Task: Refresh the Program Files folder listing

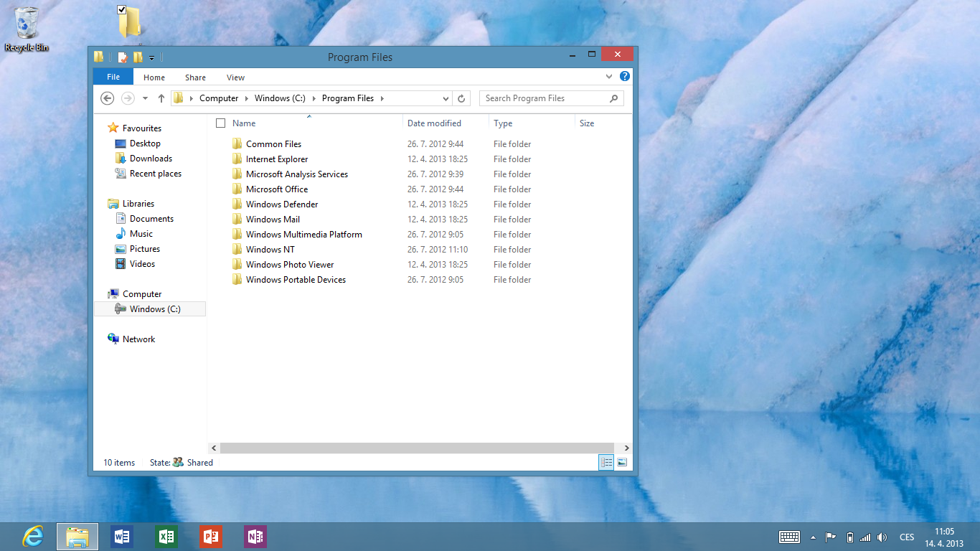Action: 461,98
